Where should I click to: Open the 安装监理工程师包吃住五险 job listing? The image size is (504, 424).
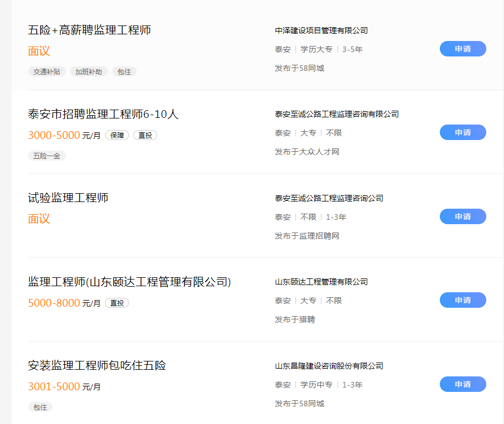(x=97, y=365)
